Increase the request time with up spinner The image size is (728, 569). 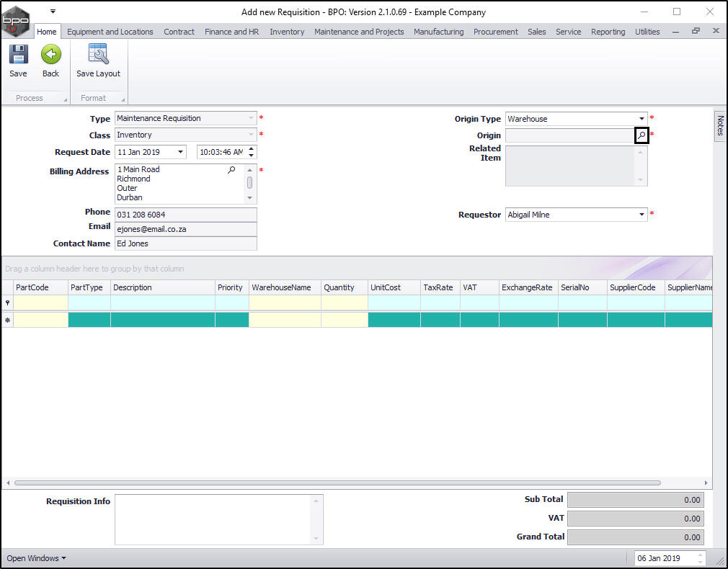(251, 149)
